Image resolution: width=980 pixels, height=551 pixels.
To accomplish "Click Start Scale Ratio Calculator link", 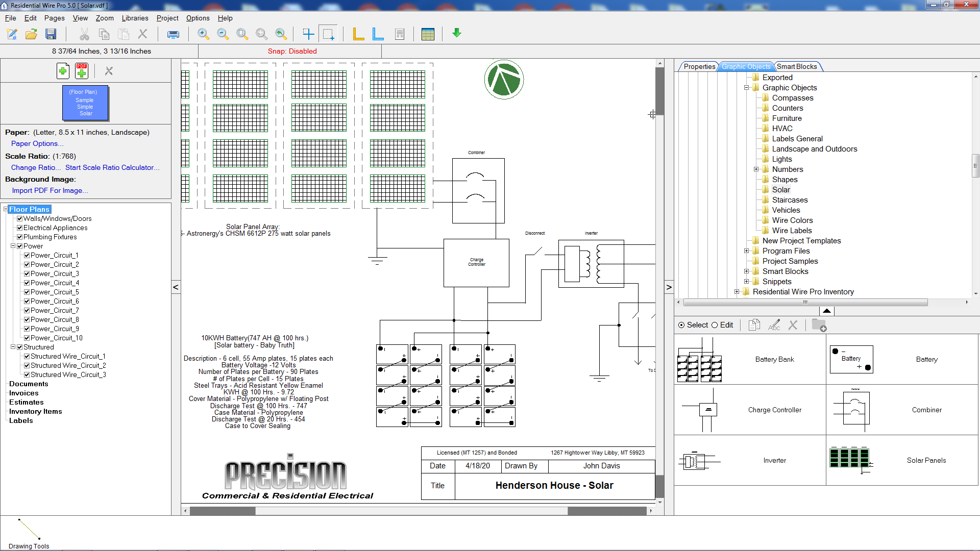I will (112, 167).
